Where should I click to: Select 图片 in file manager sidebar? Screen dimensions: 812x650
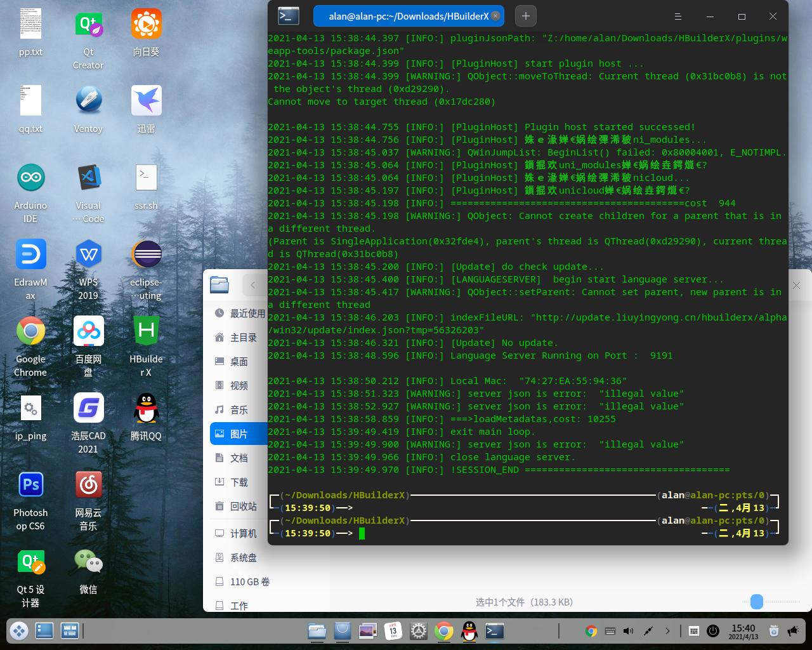tap(239, 434)
